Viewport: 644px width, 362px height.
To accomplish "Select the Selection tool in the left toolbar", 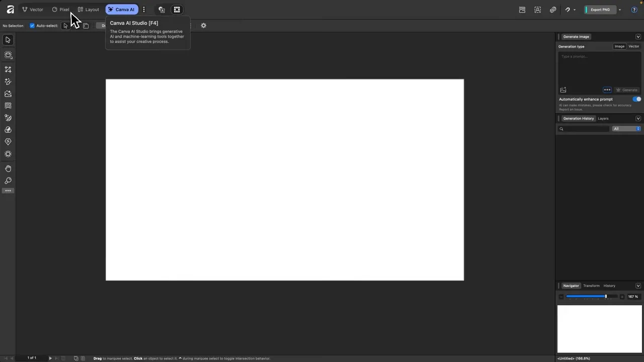I will [8, 40].
